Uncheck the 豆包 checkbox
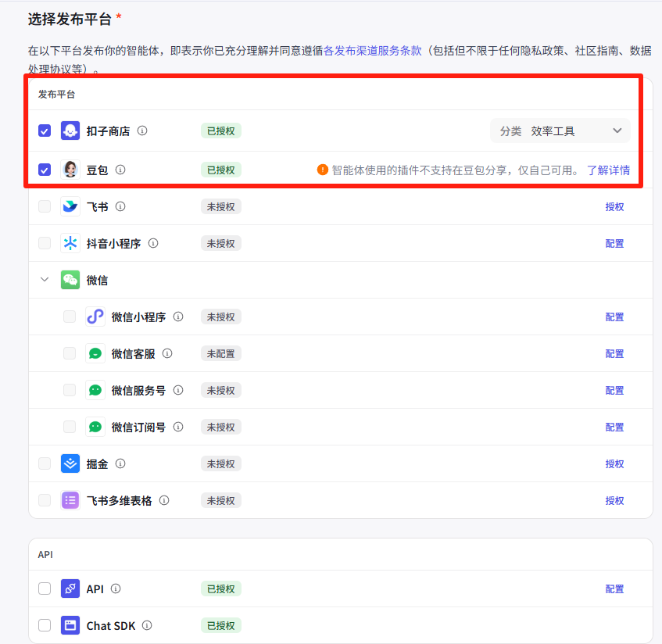The height and width of the screenshot is (644, 662). point(45,170)
